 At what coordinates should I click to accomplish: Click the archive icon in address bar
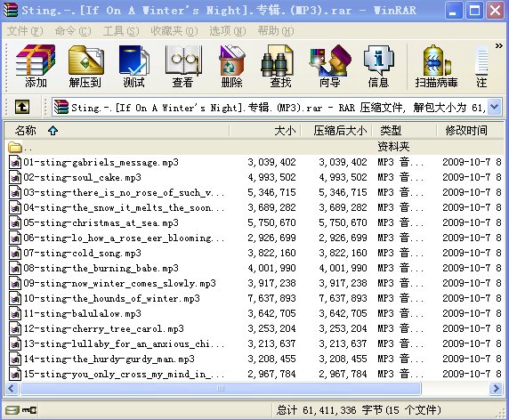click(x=61, y=107)
